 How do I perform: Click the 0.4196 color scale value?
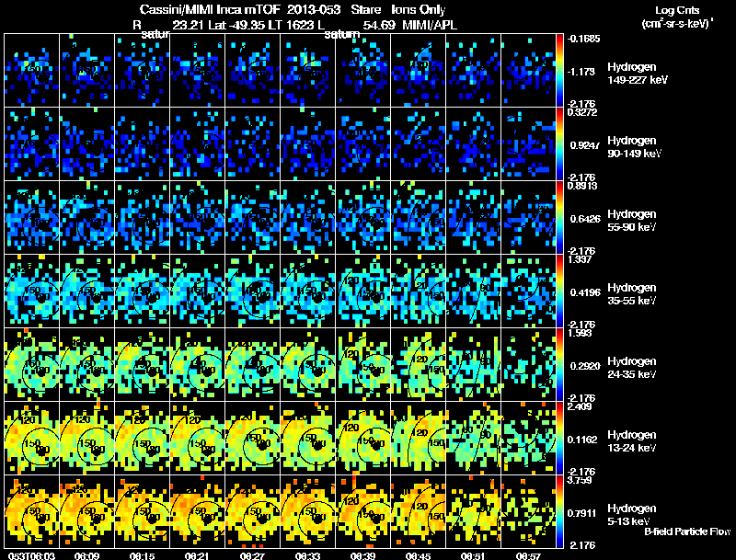point(585,292)
